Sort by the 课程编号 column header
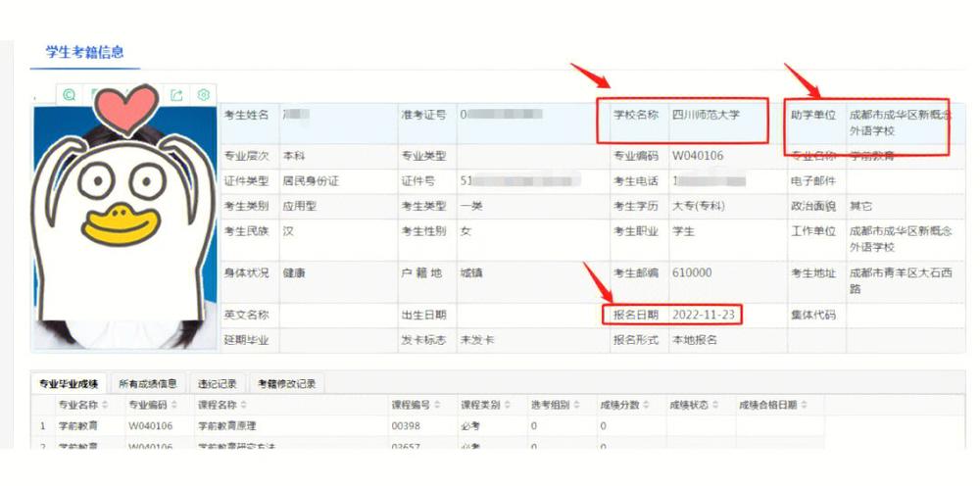This screenshot has width=980, height=490. click(416, 405)
